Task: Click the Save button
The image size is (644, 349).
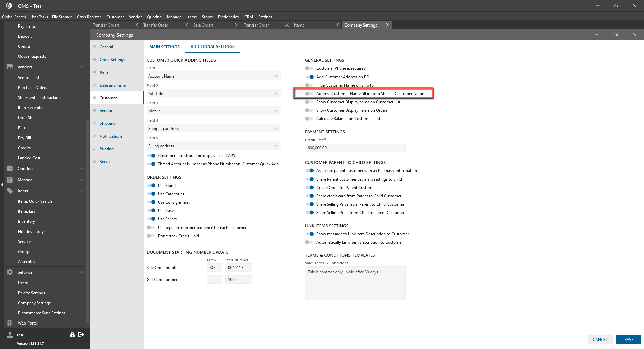Action: (x=628, y=340)
